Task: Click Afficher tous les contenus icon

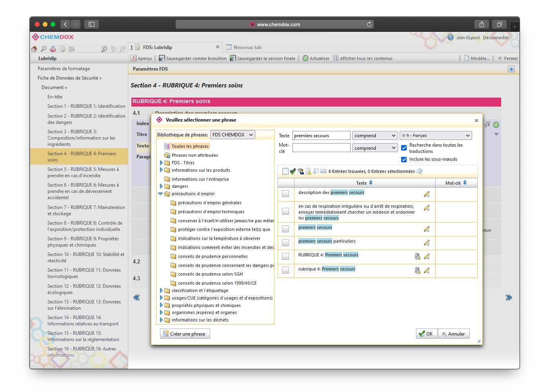Action: [336, 58]
